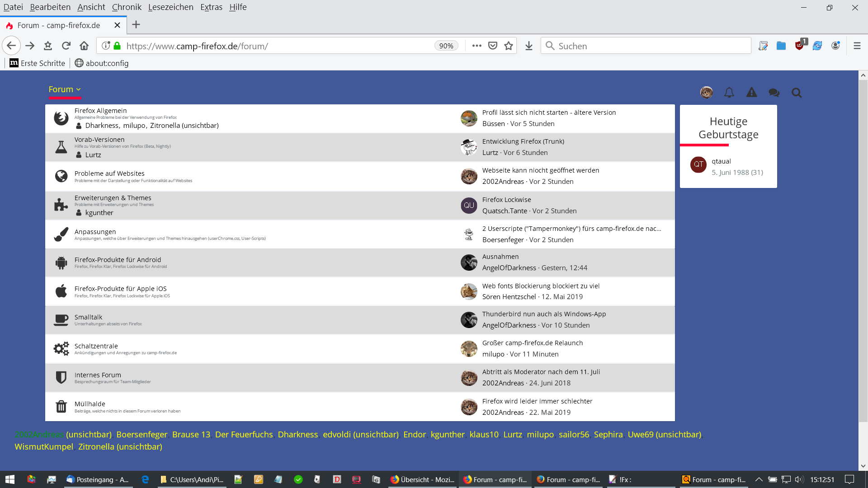Open the downloads arrow icon
868x488 pixels.
coord(529,46)
